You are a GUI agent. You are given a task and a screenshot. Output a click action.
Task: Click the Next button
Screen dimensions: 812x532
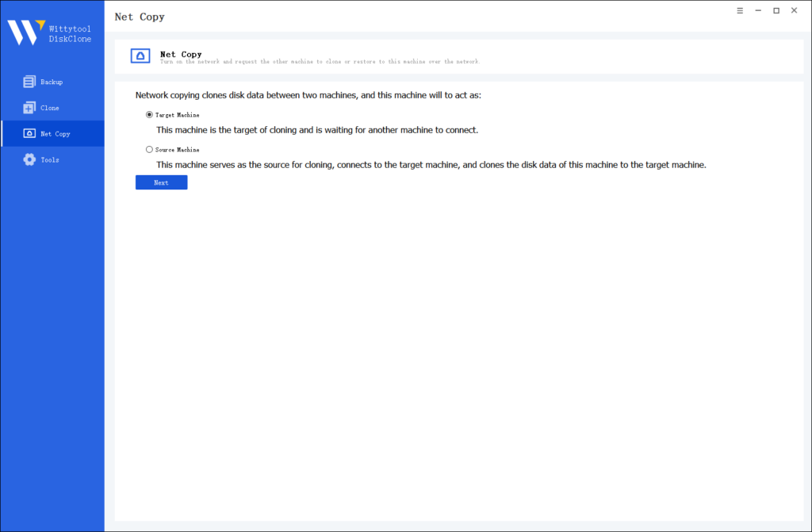coord(162,182)
